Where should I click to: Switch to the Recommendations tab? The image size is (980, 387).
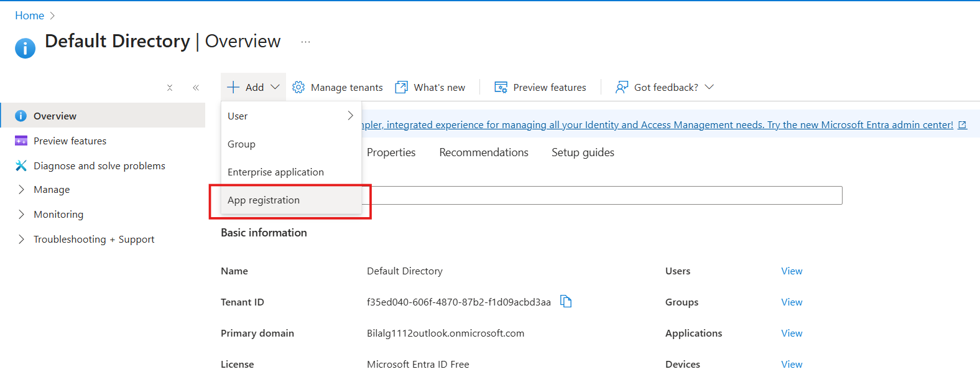pos(483,152)
